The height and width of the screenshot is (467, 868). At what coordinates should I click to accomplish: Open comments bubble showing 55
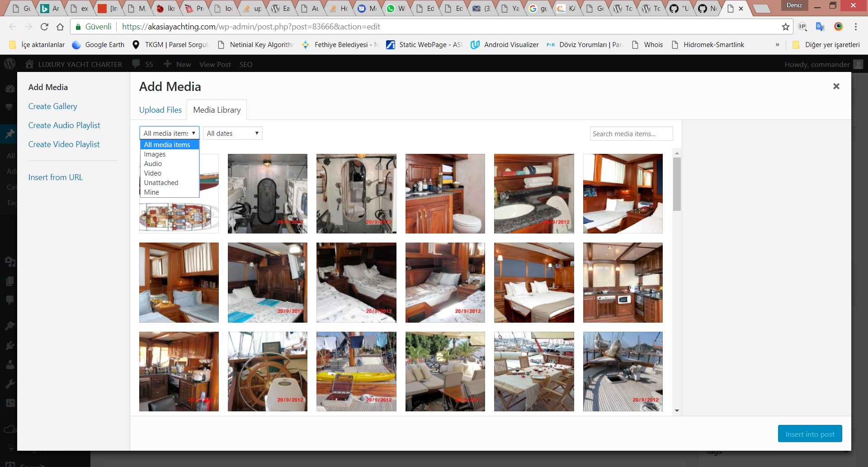[x=142, y=64]
